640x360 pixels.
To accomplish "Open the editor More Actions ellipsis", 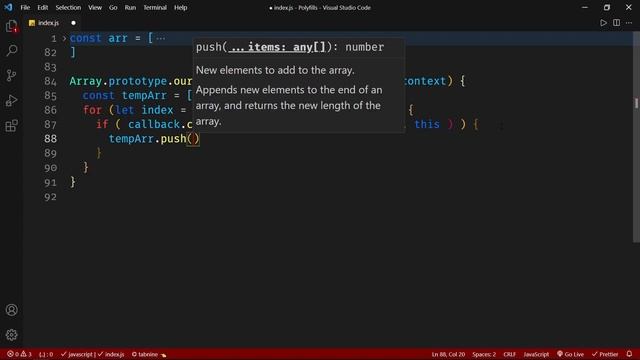I will tap(629, 23).
